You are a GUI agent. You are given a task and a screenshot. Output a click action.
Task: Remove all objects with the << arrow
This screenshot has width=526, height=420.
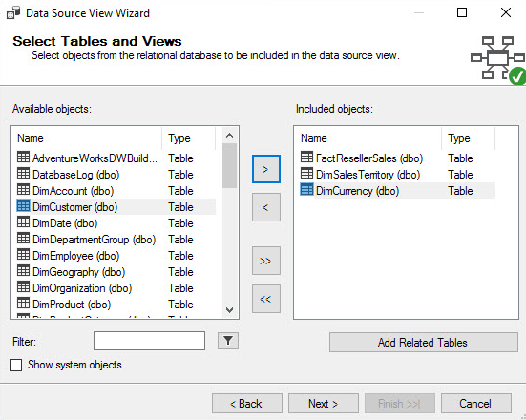266,299
